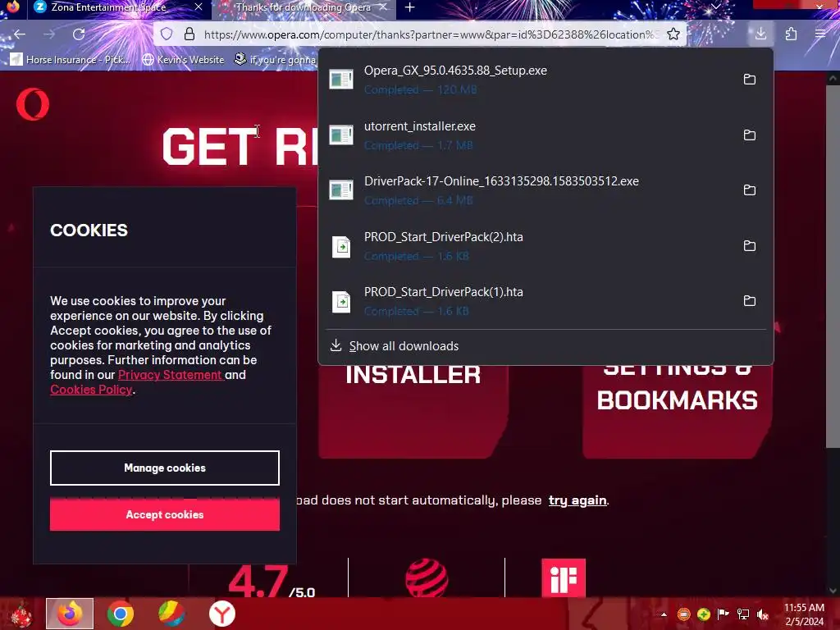
Task: Show utorrent_installer.exe in folder
Action: (x=750, y=135)
